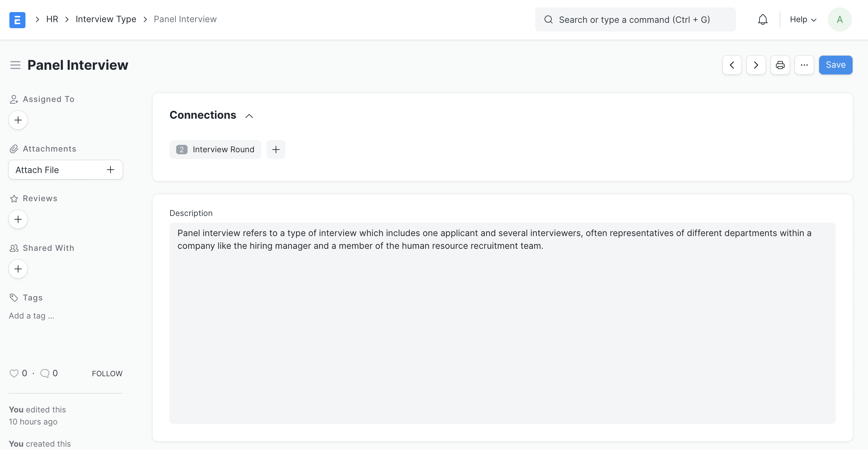Add a review under Reviews

point(18,219)
